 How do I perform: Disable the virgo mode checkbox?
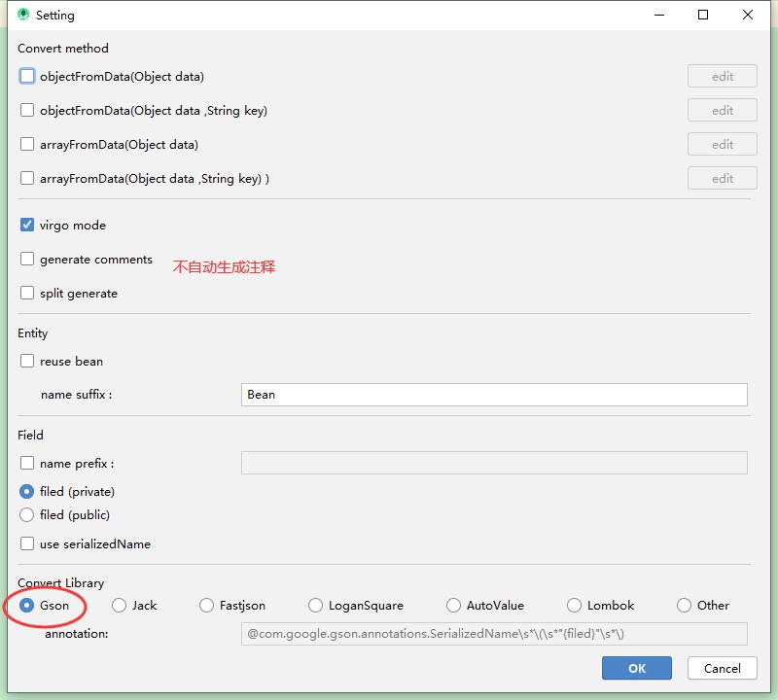pyautogui.click(x=27, y=225)
